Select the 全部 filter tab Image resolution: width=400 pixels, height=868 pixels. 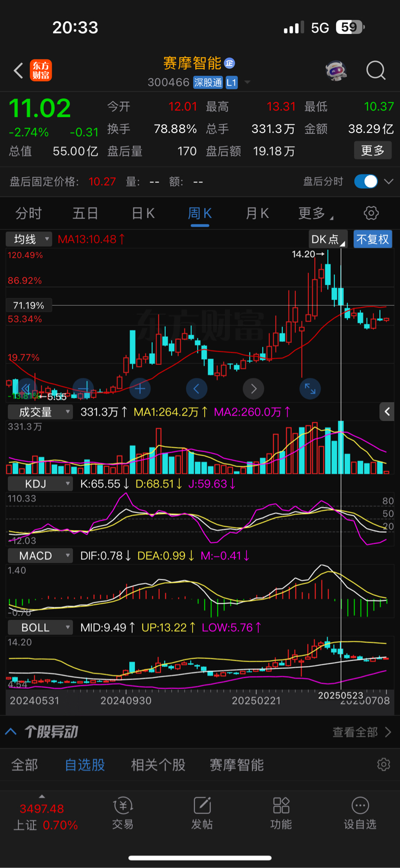[24, 765]
